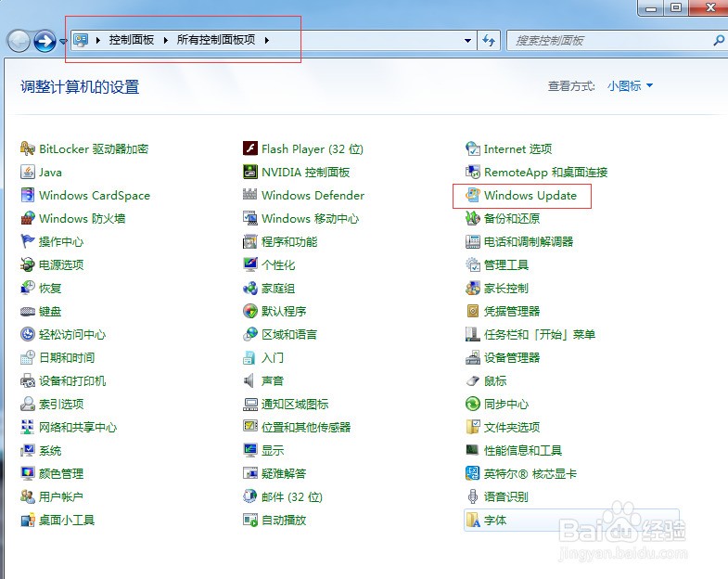Click the Java control panel icon

point(28,172)
